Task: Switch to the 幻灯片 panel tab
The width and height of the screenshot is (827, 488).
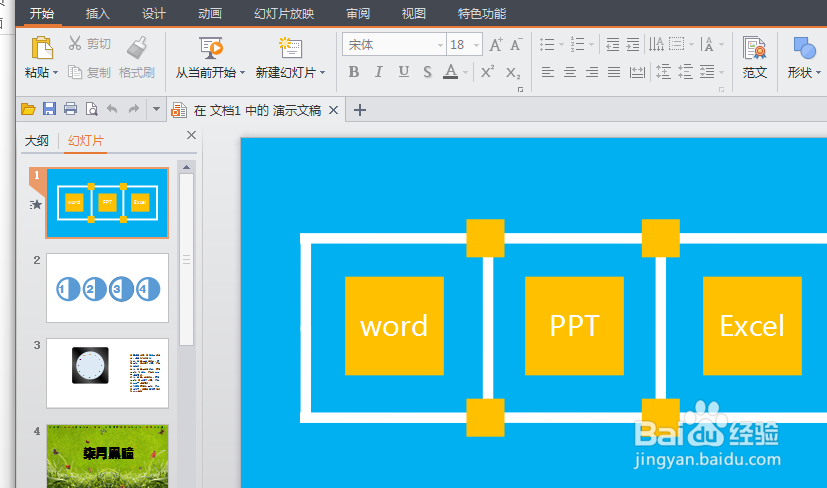Action: pos(85,141)
